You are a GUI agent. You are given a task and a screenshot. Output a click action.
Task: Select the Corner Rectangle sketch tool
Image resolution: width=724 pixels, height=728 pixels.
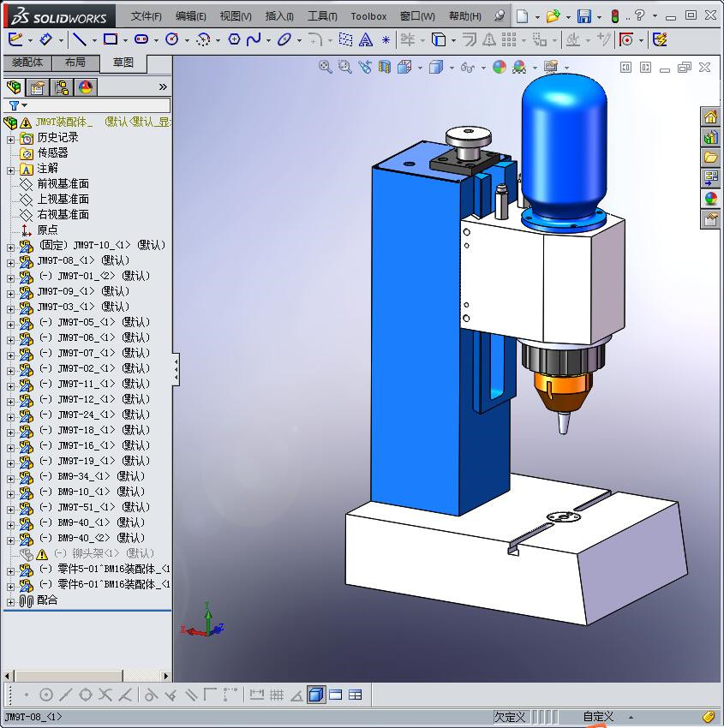111,39
